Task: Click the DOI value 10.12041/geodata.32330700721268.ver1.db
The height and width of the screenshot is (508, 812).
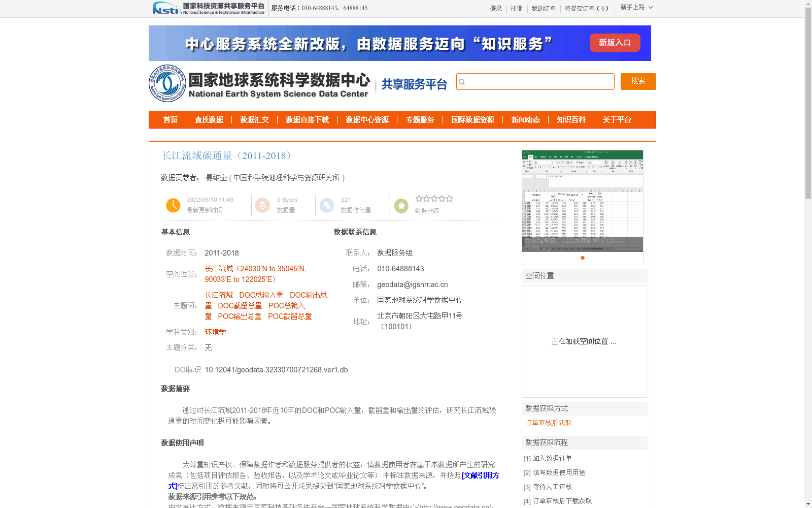Action: click(x=276, y=370)
